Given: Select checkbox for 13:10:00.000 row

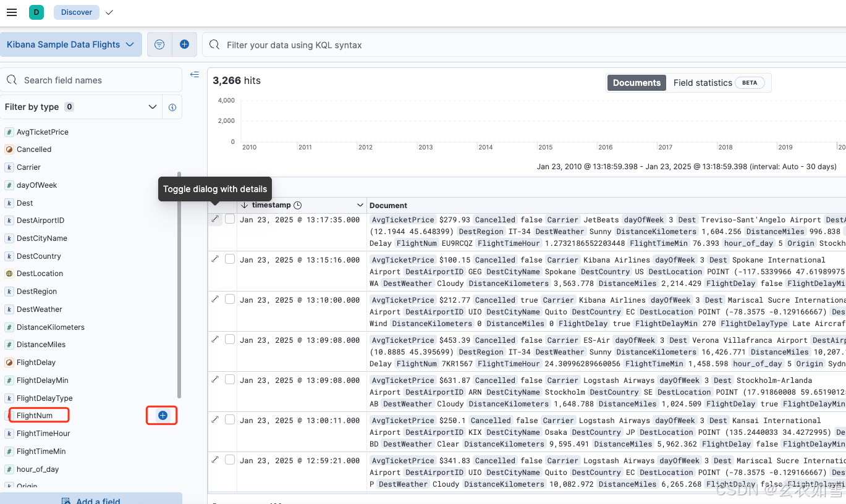Looking at the screenshot, I should pyautogui.click(x=230, y=299).
